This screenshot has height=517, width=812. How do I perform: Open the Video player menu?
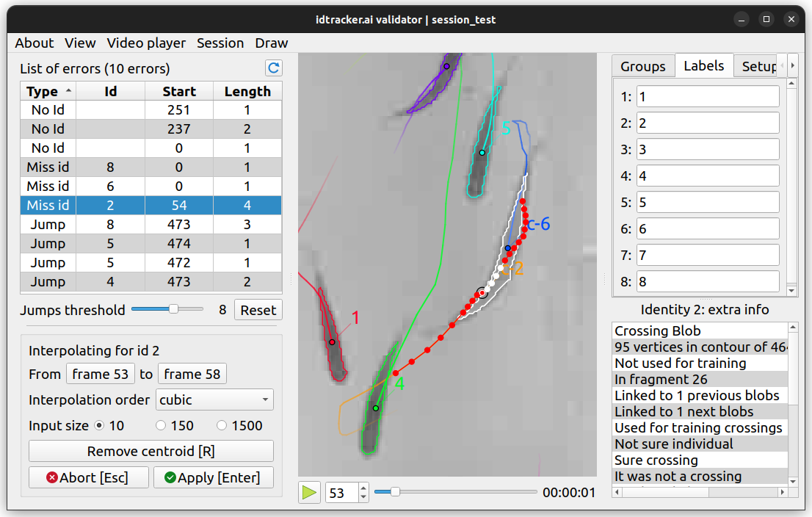pyautogui.click(x=146, y=43)
